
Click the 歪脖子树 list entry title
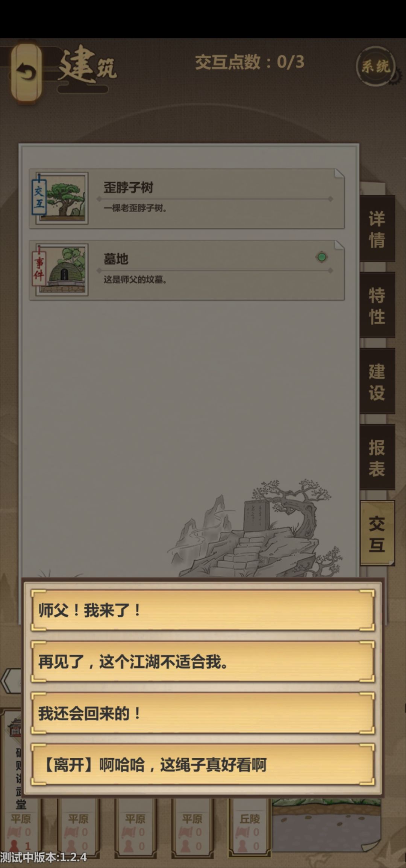click(x=129, y=188)
